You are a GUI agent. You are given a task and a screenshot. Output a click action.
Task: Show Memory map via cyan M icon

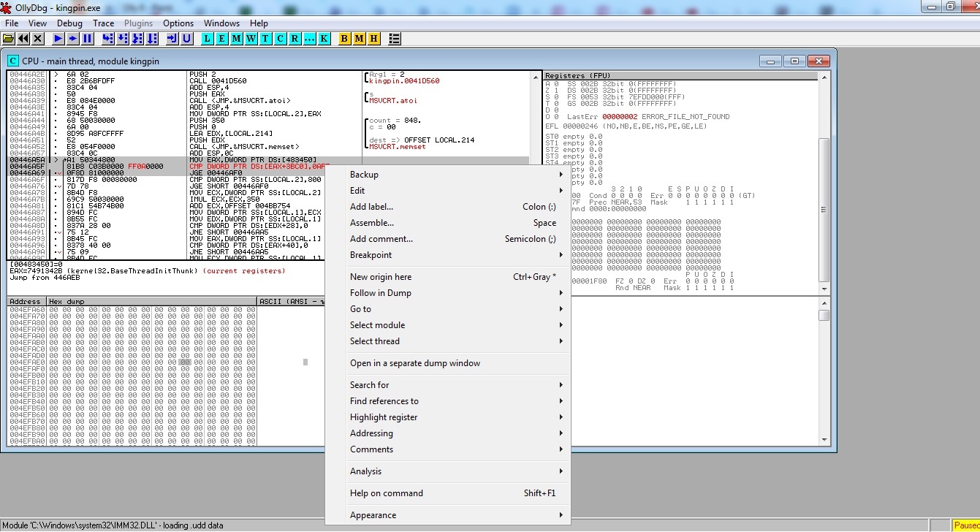[x=237, y=38]
